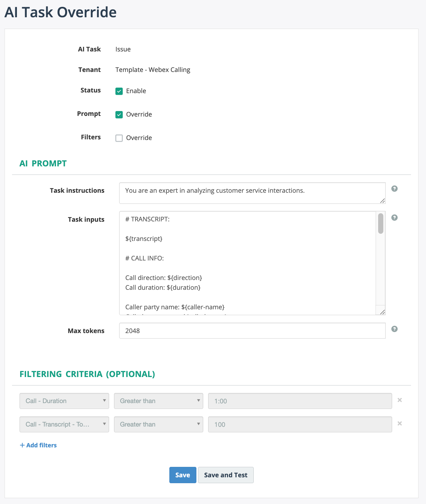Click the Add filters link
The image size is (426, 504).
[x=38, y=445]
